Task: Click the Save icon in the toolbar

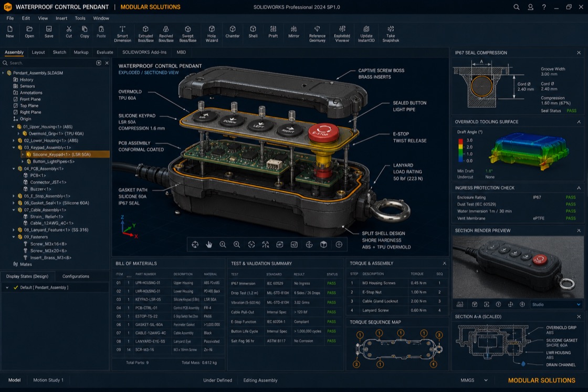Action: point(49,29)
